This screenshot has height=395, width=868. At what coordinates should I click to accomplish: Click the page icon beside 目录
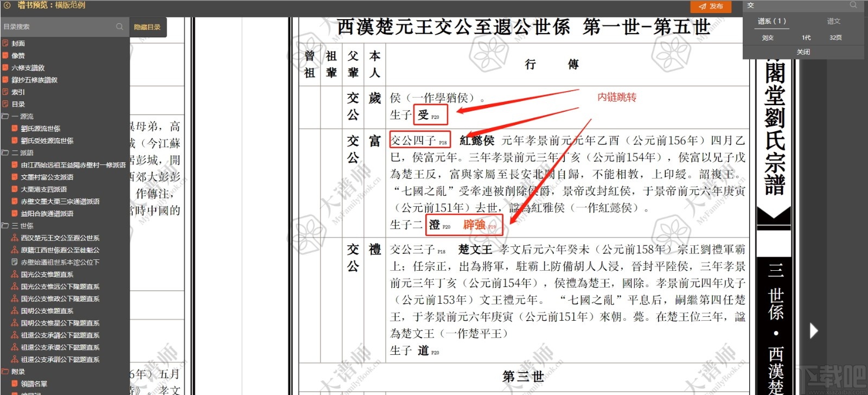click(5, 104)
